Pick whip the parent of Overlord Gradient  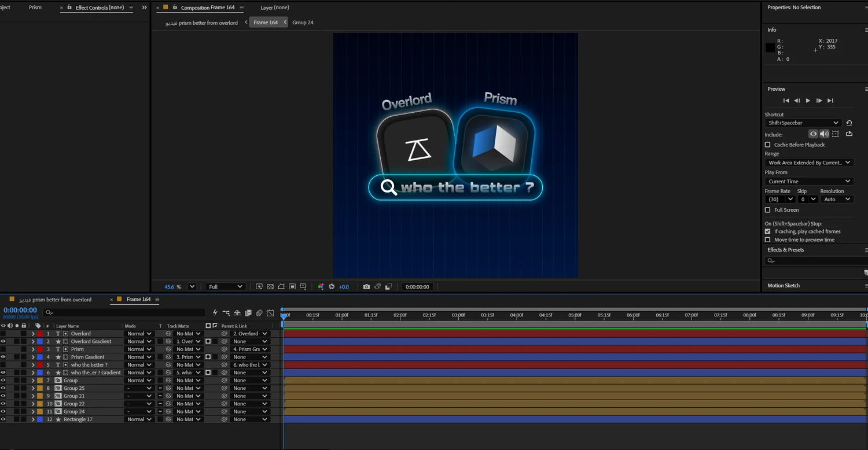224,341
